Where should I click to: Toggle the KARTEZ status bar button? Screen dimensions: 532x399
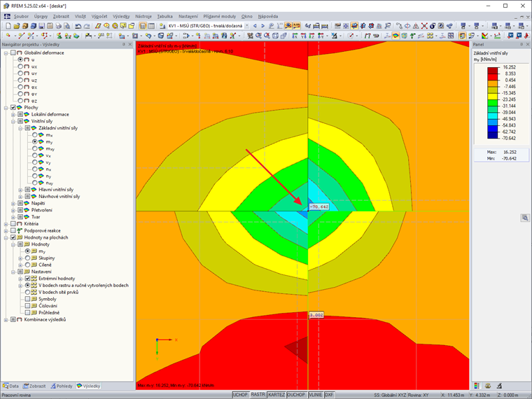tap(276, 395)
